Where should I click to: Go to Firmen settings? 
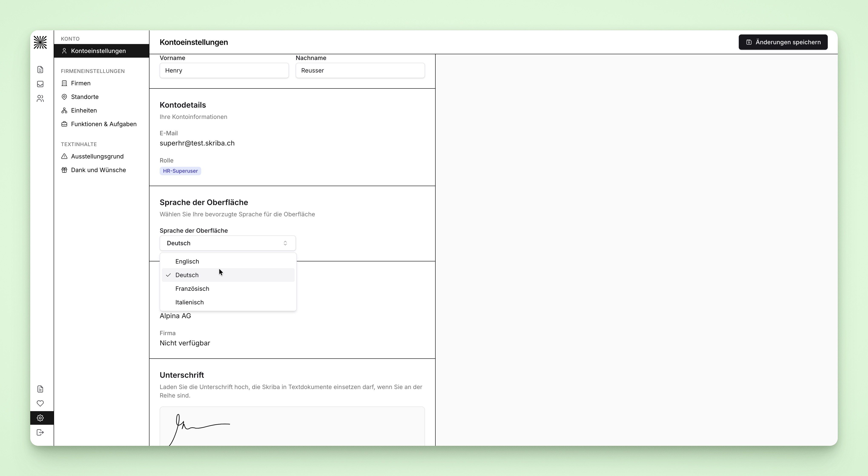click(x=101, y=83)
